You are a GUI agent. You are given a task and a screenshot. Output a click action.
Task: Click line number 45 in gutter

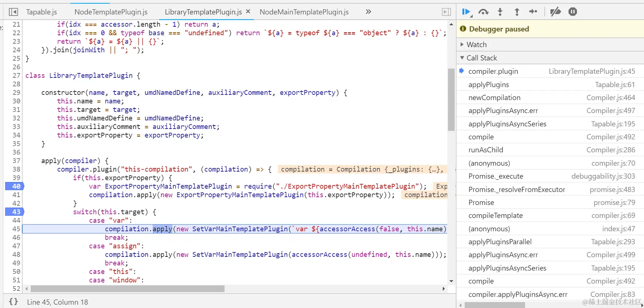[16, 229]
